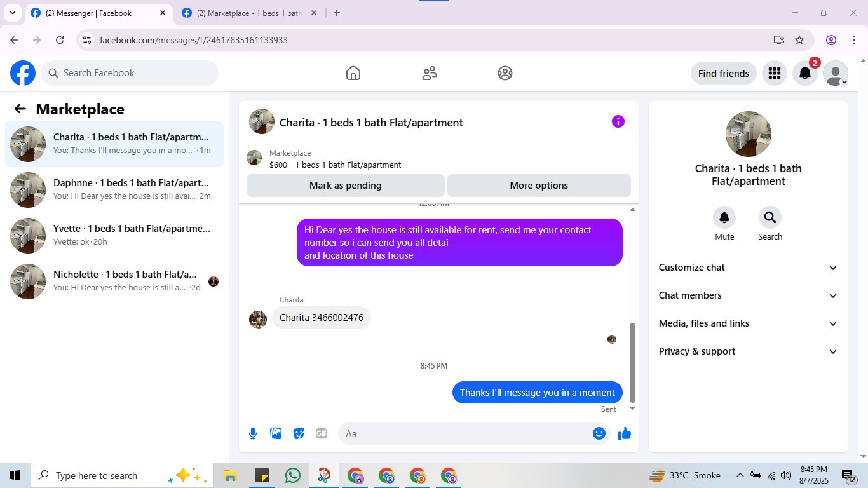Screen dimensions: 868x488
Task: Open the Daphnne chat in the list
Action: 114,190
